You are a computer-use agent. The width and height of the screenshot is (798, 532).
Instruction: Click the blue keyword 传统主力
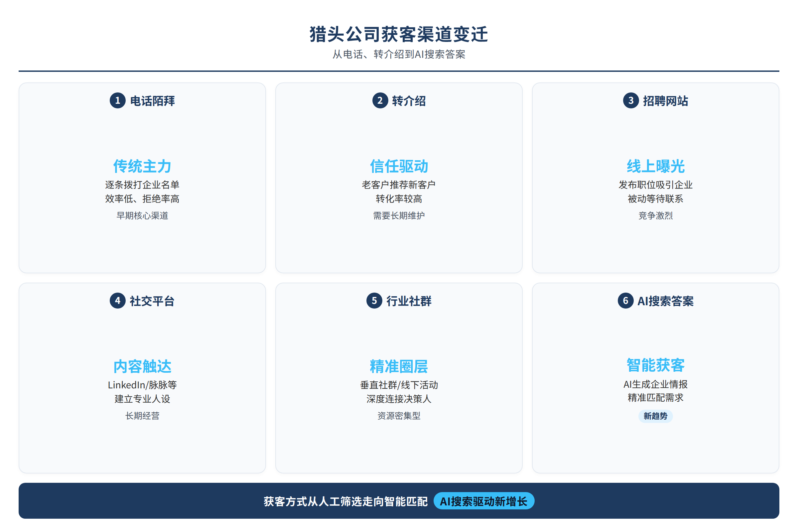click(x=142, y=166)
